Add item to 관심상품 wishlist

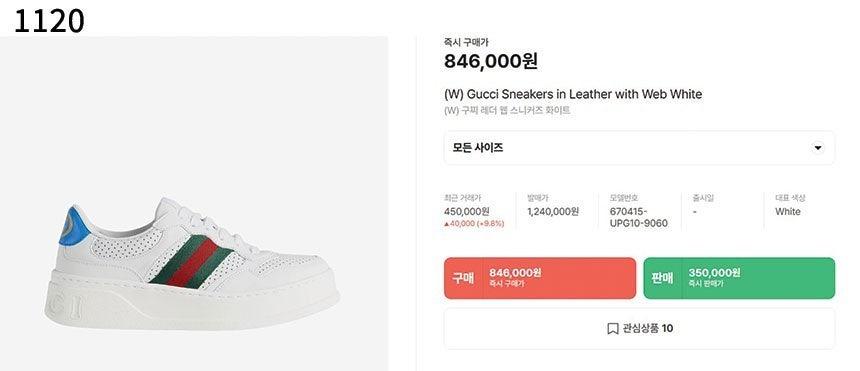pos(639,329)
